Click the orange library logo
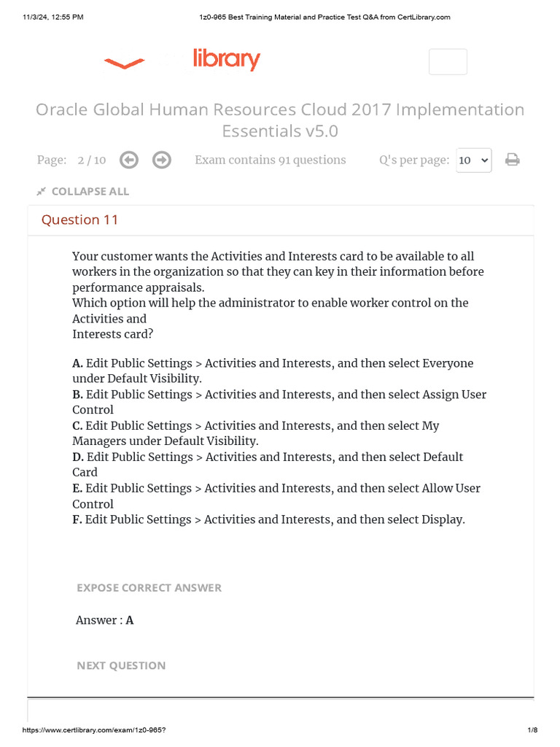Screen dimensions: 560x747 pos(227,59)
